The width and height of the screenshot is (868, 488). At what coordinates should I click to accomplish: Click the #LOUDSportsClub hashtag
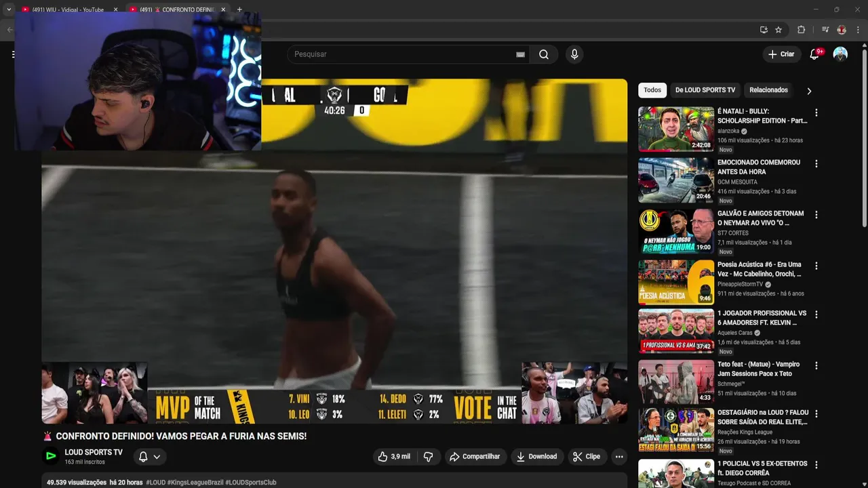coord(251,483)
